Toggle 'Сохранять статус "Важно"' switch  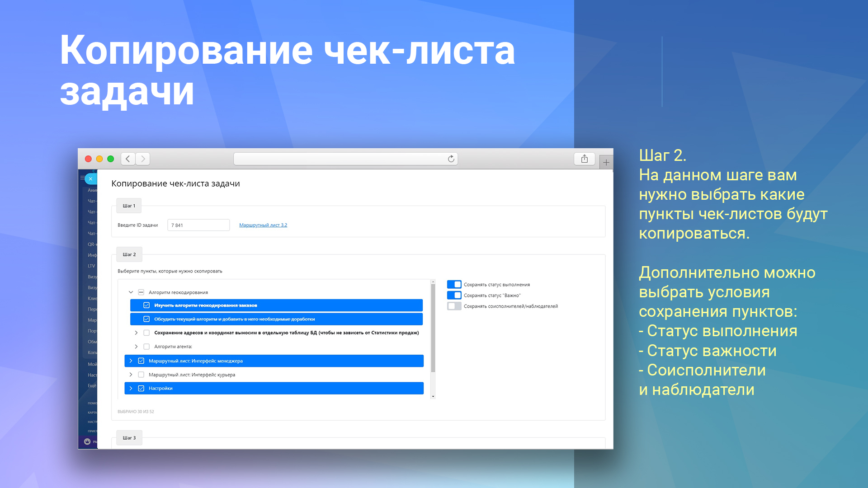point(454,295)
